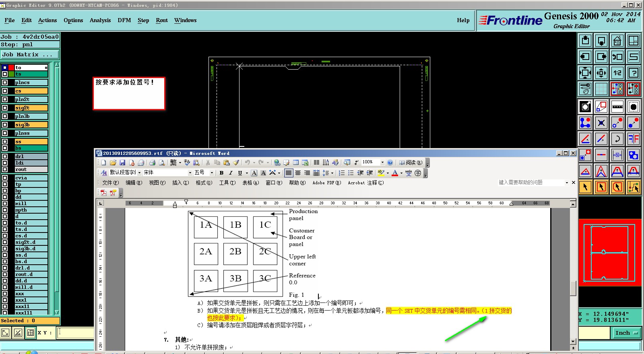Select the ruler measurement tool
The height and width of the screenshot is (354, 644).
pos(617,107)
